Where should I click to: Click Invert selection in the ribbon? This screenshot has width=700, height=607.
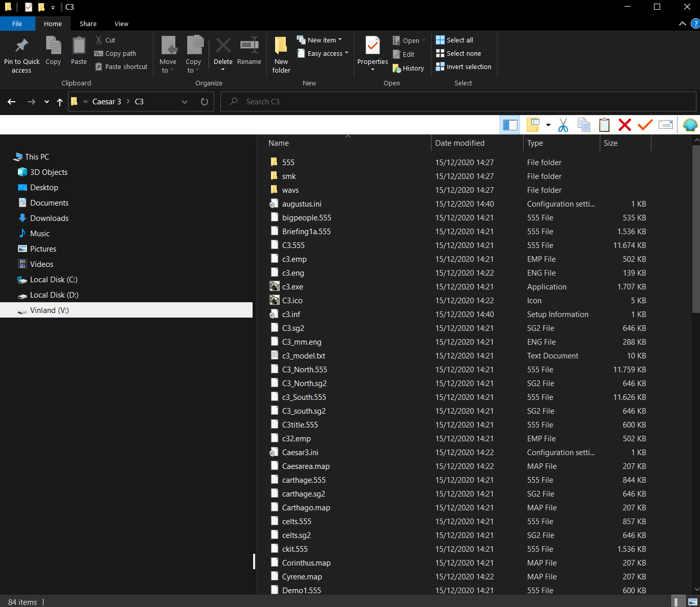click(x=464, y=66)
